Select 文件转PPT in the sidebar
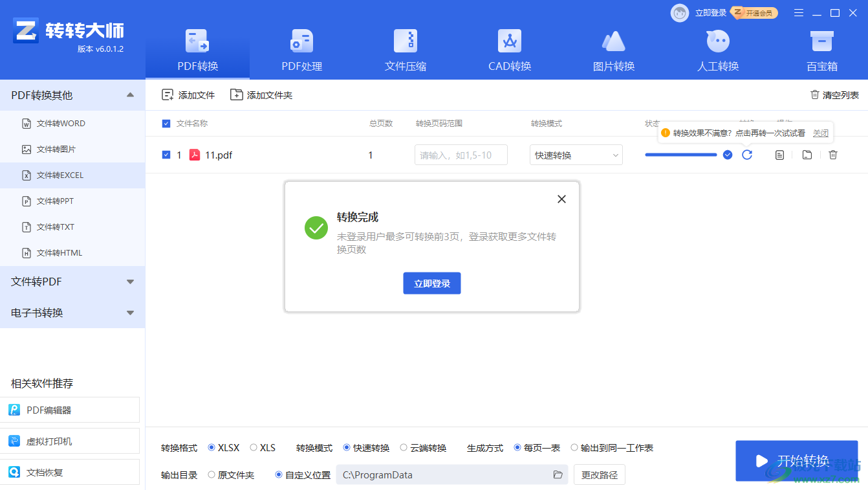This screenshot has width=868, height=490. [72, 201]
